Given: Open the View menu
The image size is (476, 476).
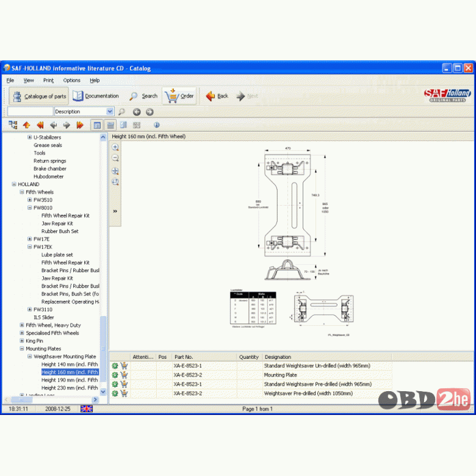Looking at the screenshot, I should tap(29, 81).
